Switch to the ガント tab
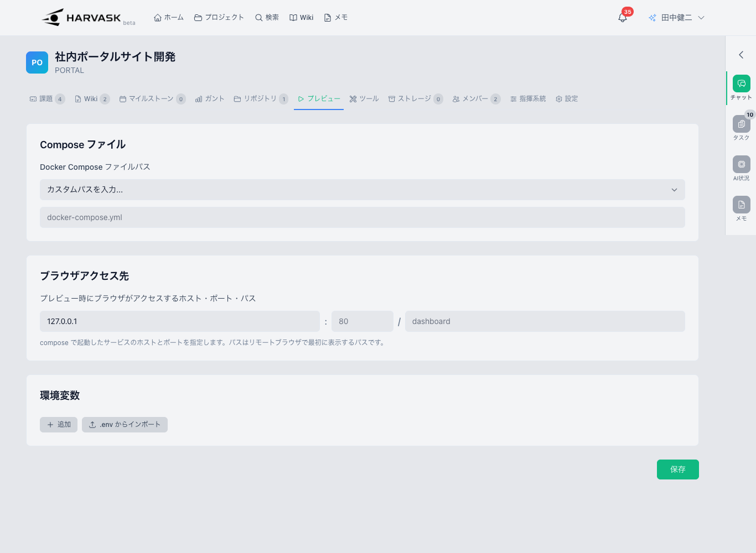 pos(210,99)
